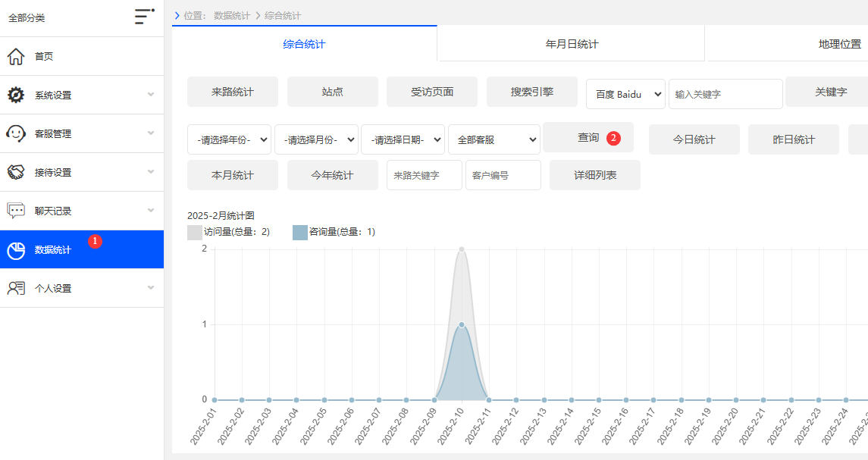868x460 pixels.
Task: Switch to the 综合统计 tab
Action: pyautogui.click(x=304, y=44)
